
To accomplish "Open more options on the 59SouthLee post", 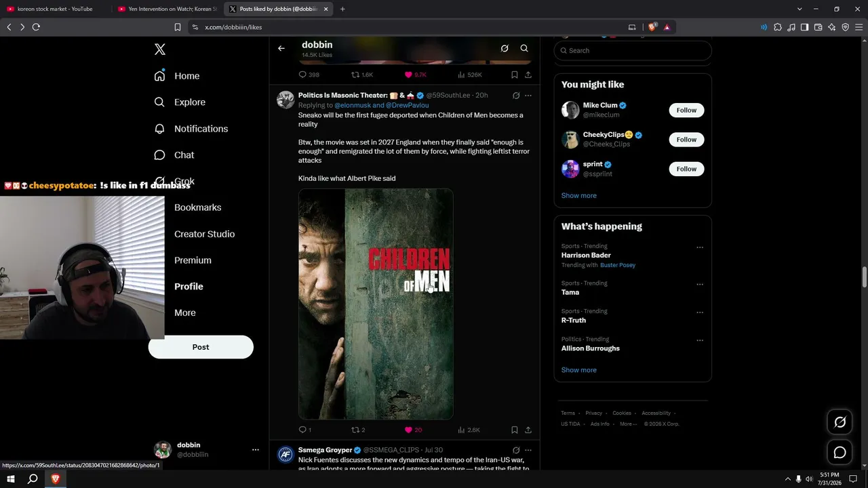I will point(528,96).
